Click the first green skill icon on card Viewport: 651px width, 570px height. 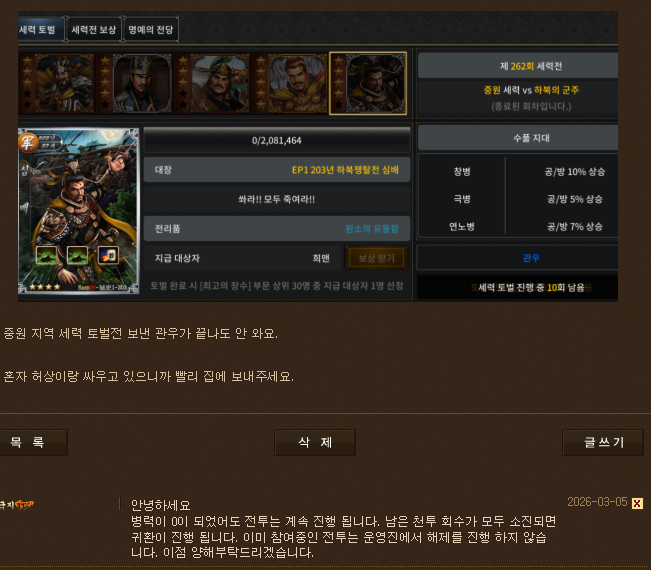click(46, 255)
